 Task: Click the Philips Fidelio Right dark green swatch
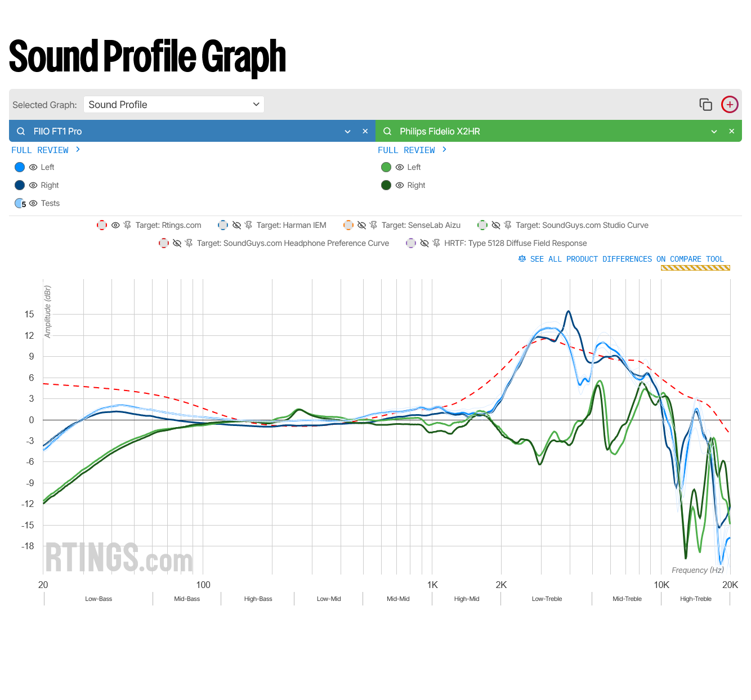click(x=386, y=185)
